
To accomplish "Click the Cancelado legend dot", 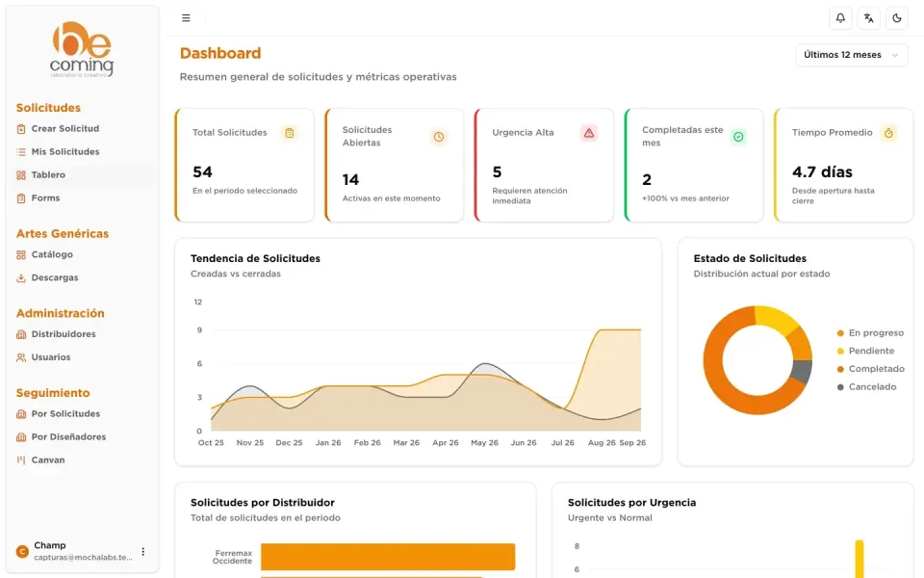I will tap(840, 387).
